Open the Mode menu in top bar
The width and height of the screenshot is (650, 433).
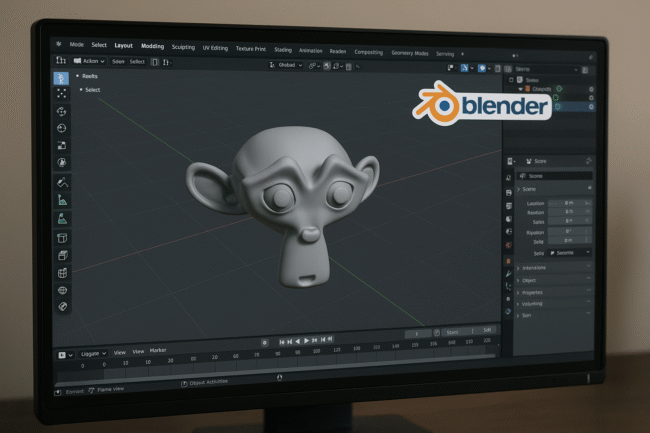pyautogui.click(x=77, y=44)
